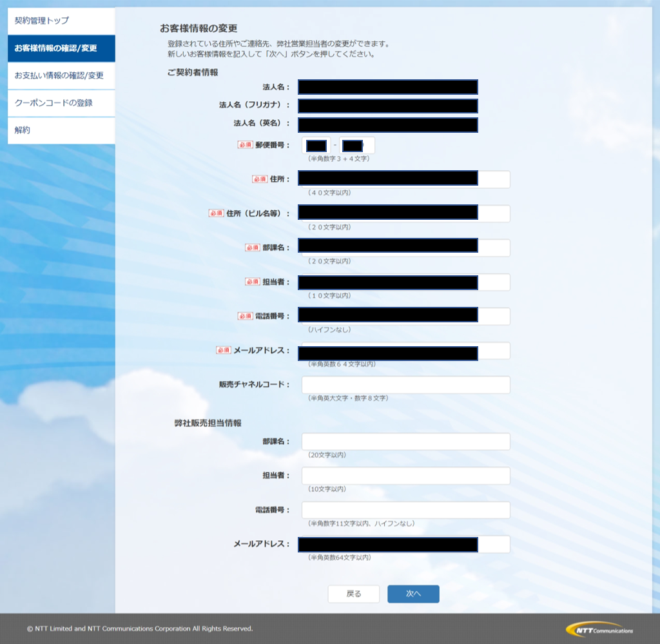Click the 必須 badge beside 郵便番号

pos(245,145)
